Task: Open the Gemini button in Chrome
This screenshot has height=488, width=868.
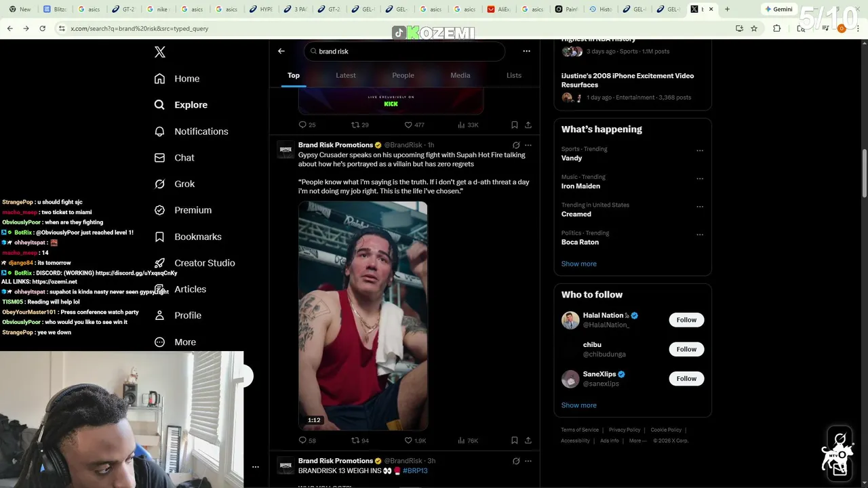Action: pos(778,9)
